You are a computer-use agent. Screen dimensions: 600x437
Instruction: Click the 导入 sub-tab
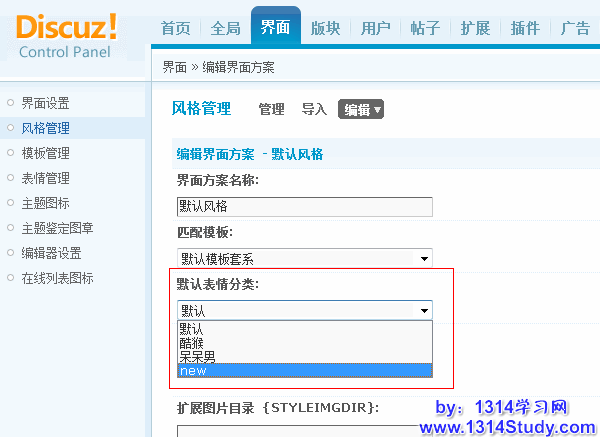[x=314, y=109]
